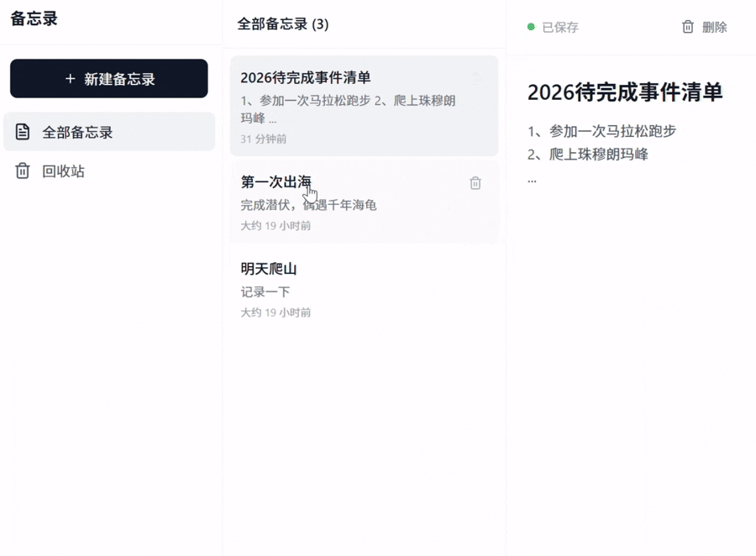The image size is (756, 556).
Task: Click the 删除 button label in editor
Action: [x=714, y=27]
